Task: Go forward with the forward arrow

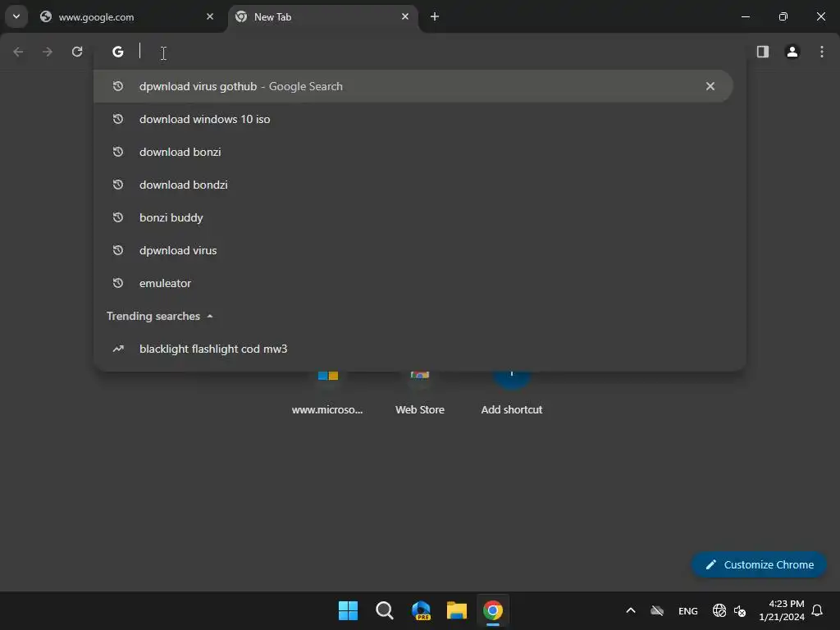Action: click(x=48, y=52)
